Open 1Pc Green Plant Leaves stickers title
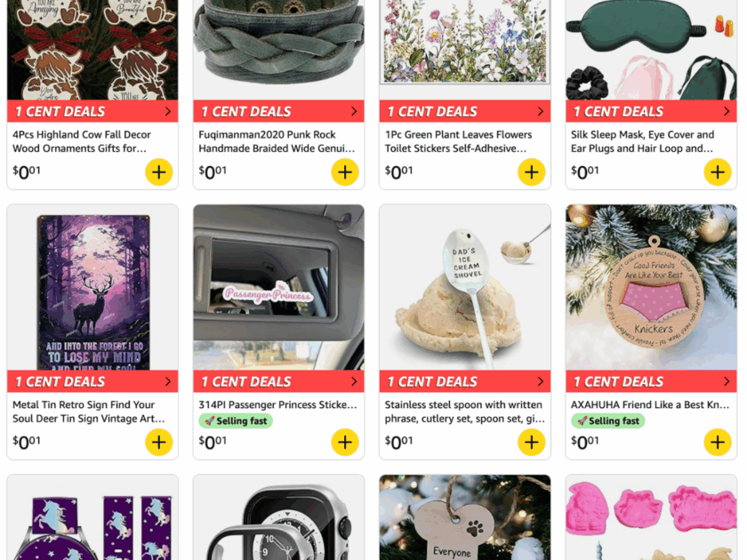Image resolution: width=747 pixels, height=560 pixels. coord(458,141)
